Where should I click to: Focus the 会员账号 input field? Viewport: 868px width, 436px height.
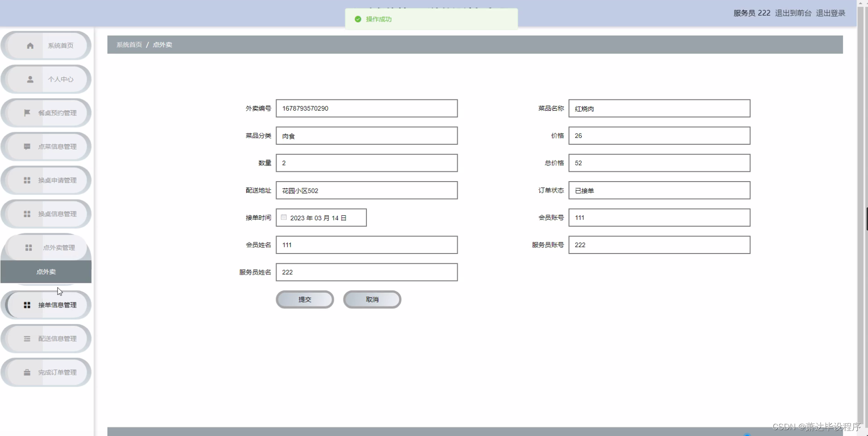tap(659, 218)
